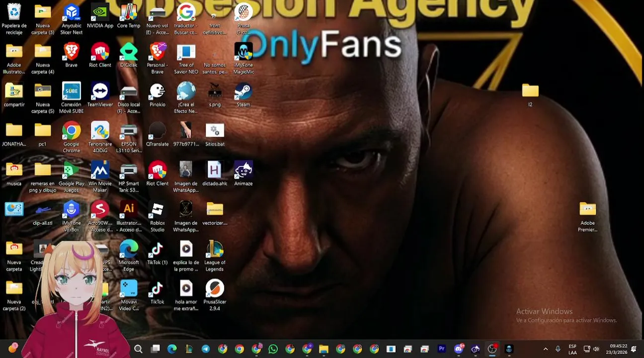Open File Explorer from the taskbar
Screen dimensions: 644x358
pos(323,349)
